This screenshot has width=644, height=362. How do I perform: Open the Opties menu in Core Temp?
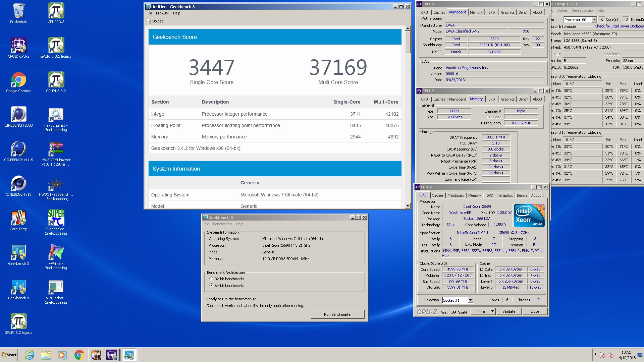(562, 10)
